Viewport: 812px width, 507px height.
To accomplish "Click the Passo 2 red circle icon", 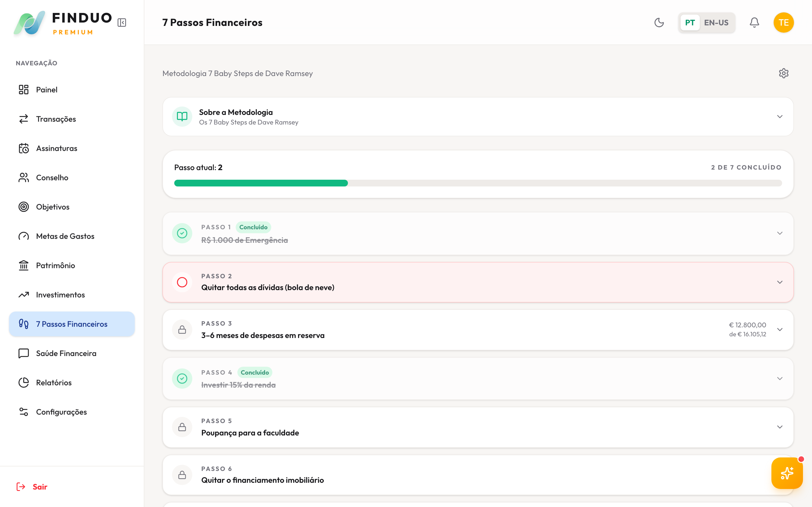I will click(x=182, y=282).
